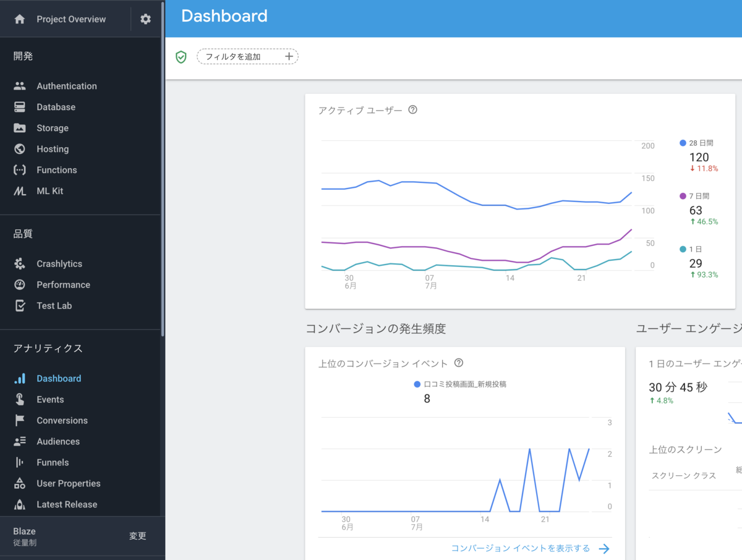Click the Crashlytics icon
The height and width of the screenshot is (560, 742).
tap(20, 264)
